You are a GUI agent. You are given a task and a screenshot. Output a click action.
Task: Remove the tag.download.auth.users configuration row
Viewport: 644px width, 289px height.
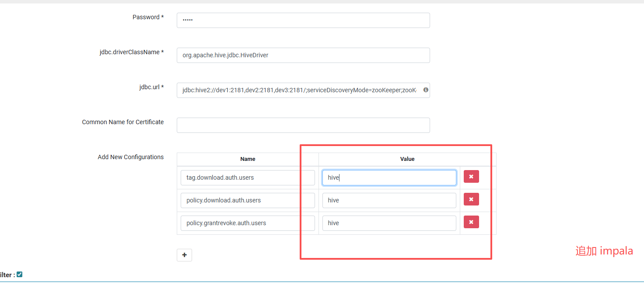coord(471,177)
